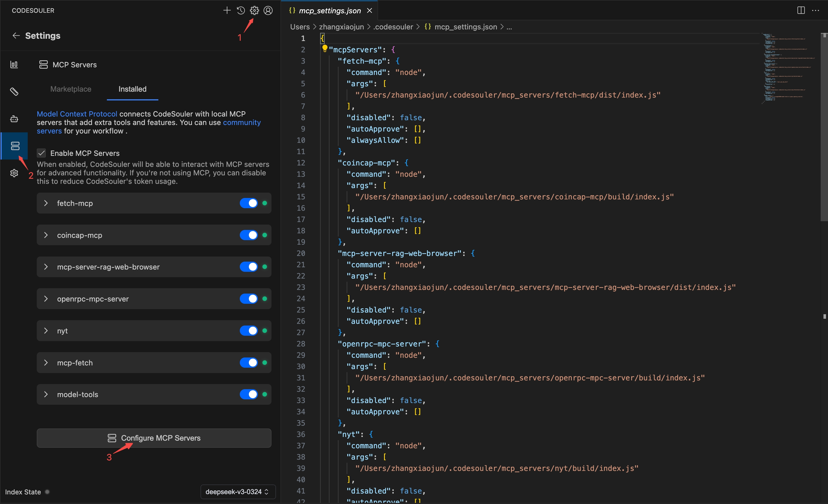
Task: Expand the coincap-mcp server entry
Action: [x=46, y=235]
